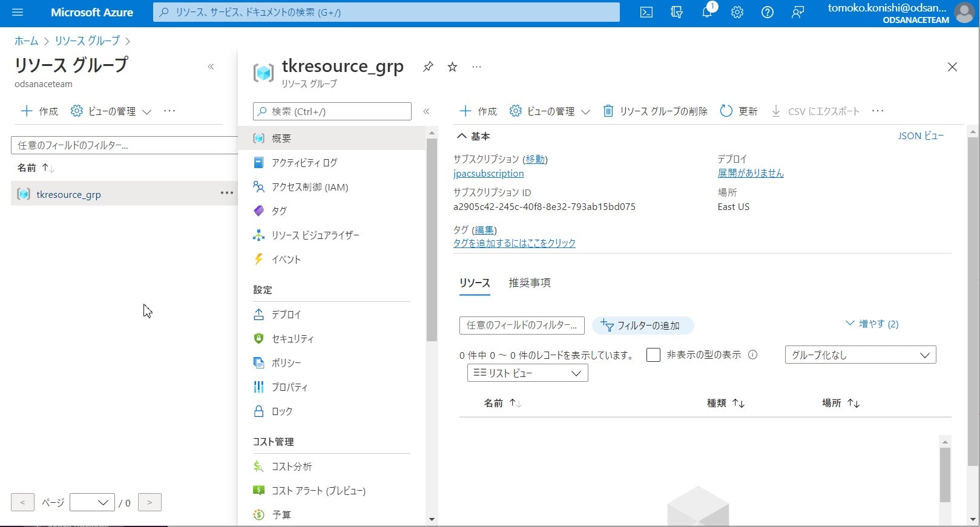
Task: Open more options next to favorite star
Action: click(476, 67)
